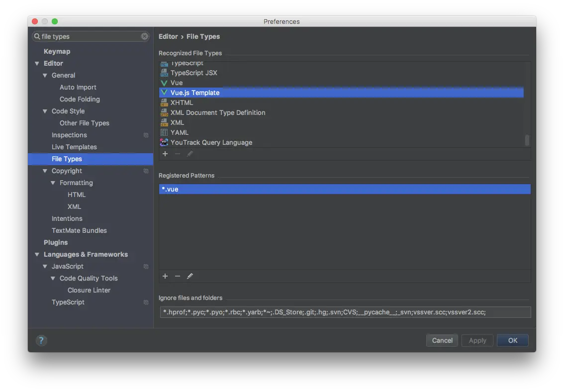Click add pattern button under Registered Patterns
564x392 pixels.
pyautogui.click(x=165, y=276)
